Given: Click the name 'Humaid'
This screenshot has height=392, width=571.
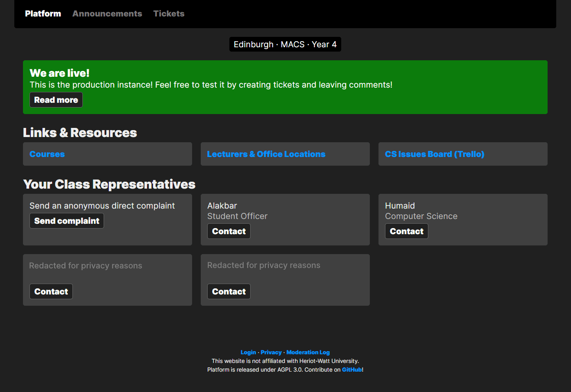Looking at the screenshot, I should click(400, 206).
